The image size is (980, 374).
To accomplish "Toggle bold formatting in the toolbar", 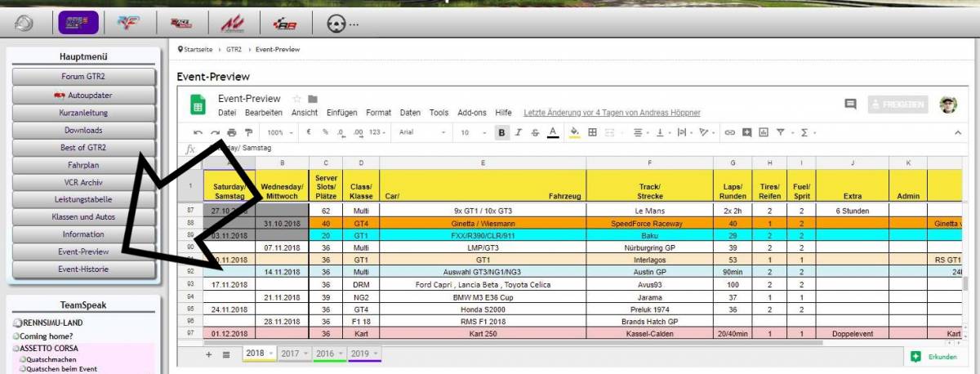I will pos(501,132).
